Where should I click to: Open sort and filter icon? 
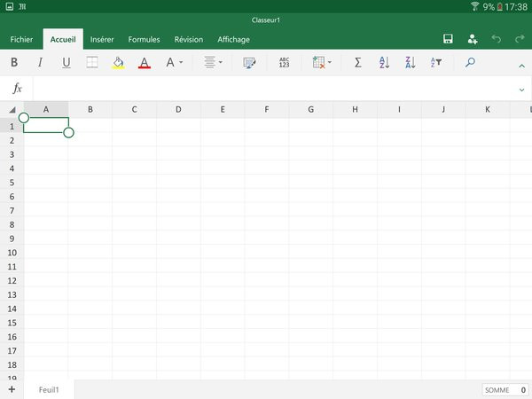click(436, 62)
